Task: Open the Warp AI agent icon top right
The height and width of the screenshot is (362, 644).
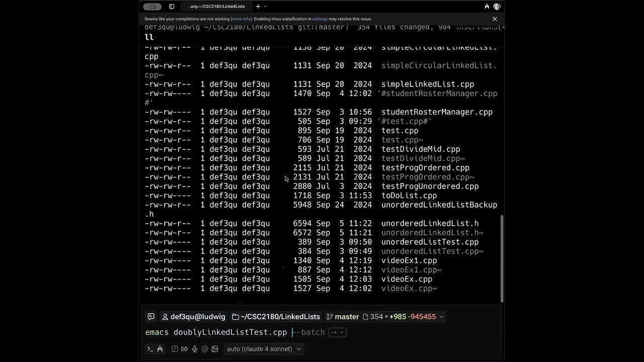Action: click(487, 7)
